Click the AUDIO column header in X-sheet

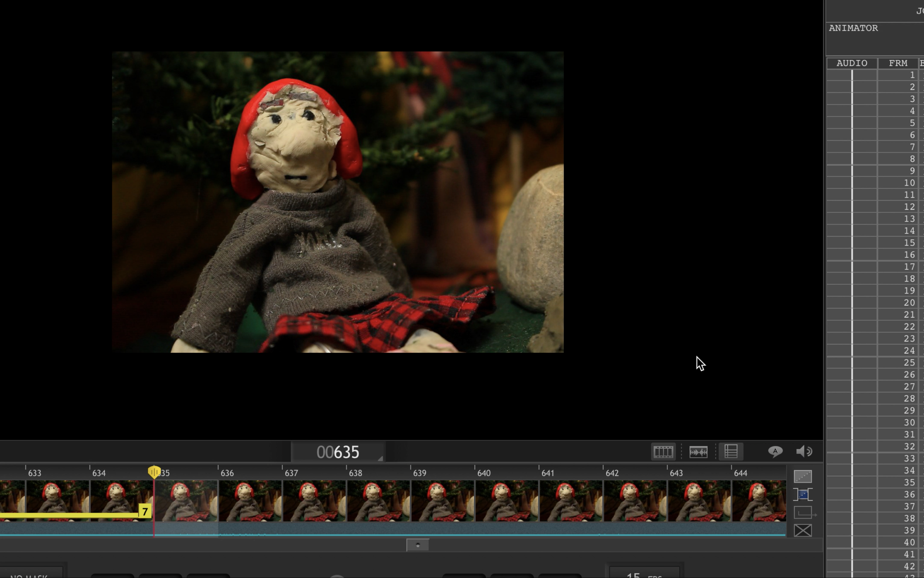pos(852,63)
